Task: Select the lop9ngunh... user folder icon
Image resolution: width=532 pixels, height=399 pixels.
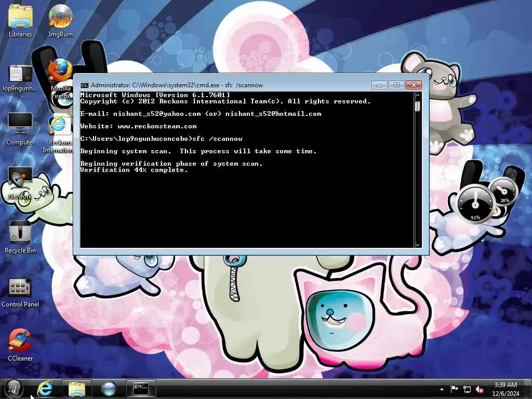Action: [20, 77]
